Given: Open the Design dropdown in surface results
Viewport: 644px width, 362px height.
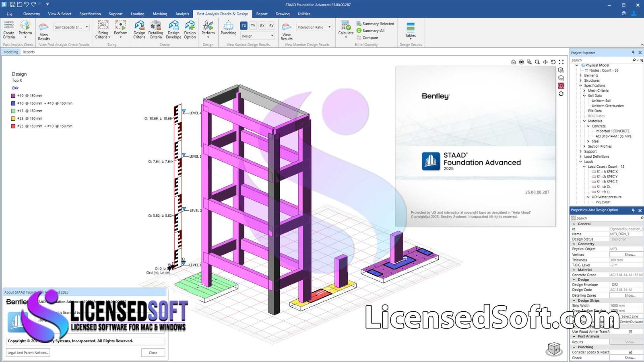Looking at the screenshot, I should tap(257, 36).
